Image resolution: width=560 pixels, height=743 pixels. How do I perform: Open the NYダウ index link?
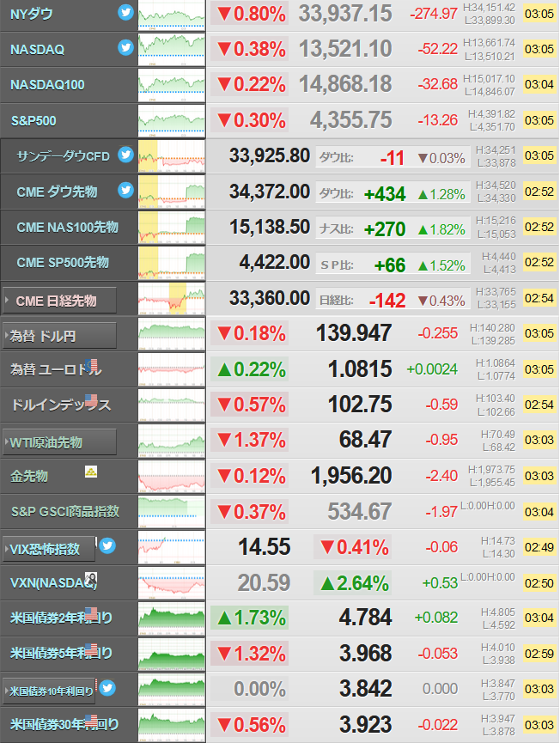click(x=32, y=15)
